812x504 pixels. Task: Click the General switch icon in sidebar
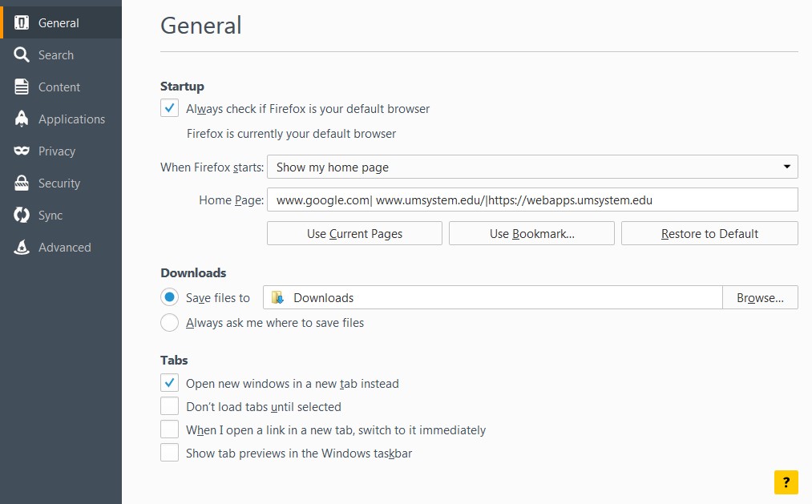coord(21,22)
